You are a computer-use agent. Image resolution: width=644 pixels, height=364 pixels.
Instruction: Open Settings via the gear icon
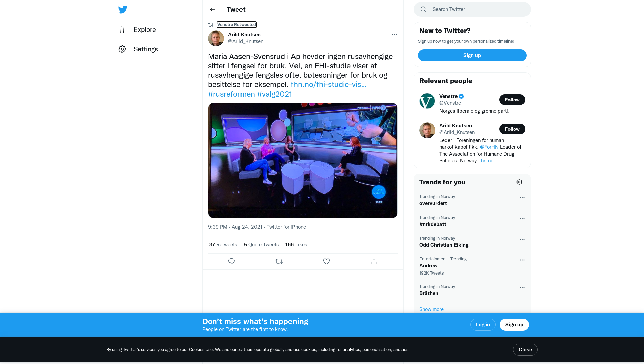tap(122, 49)
